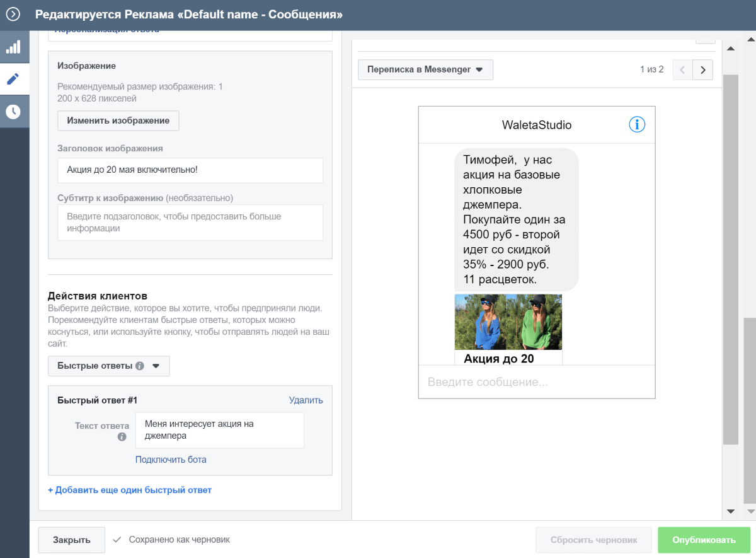Click the expand arrow icon at top left

(13, 14)
